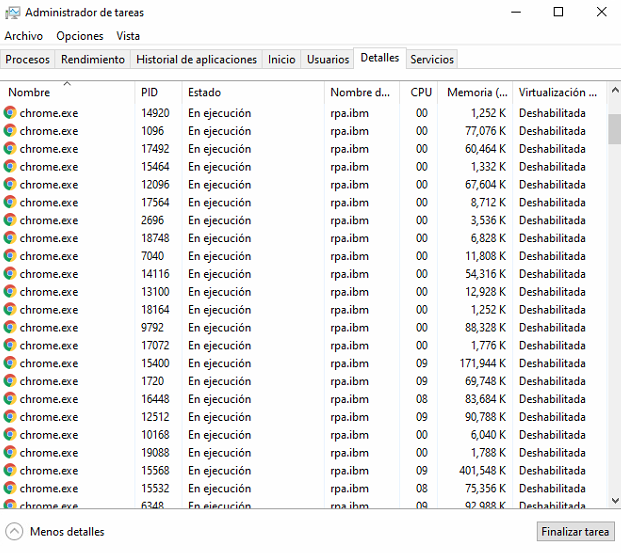Select memory value 77,076 K

click(x=486, y=131)
